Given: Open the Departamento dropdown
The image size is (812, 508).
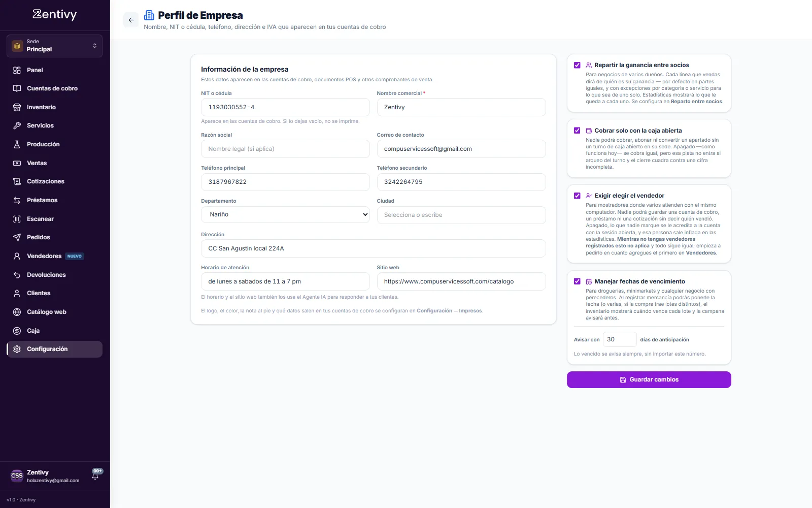Looking at the screenshot, I should [285, 214].
